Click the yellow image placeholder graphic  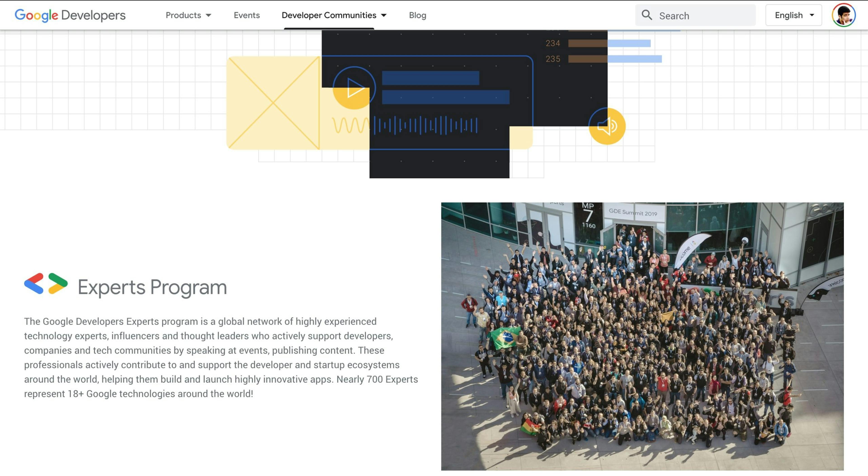point(273,103)
